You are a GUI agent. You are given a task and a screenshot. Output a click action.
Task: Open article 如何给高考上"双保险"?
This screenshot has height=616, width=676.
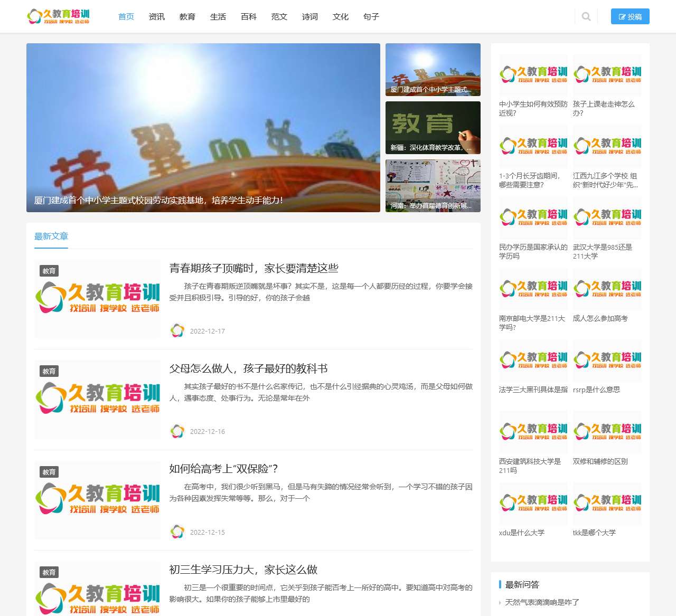point(223,469)
